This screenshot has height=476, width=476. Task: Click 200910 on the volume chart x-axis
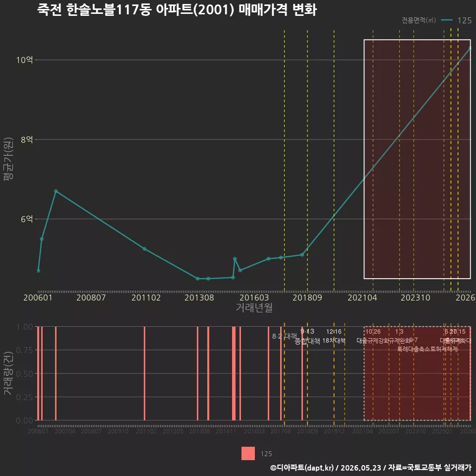coord(118,431)
